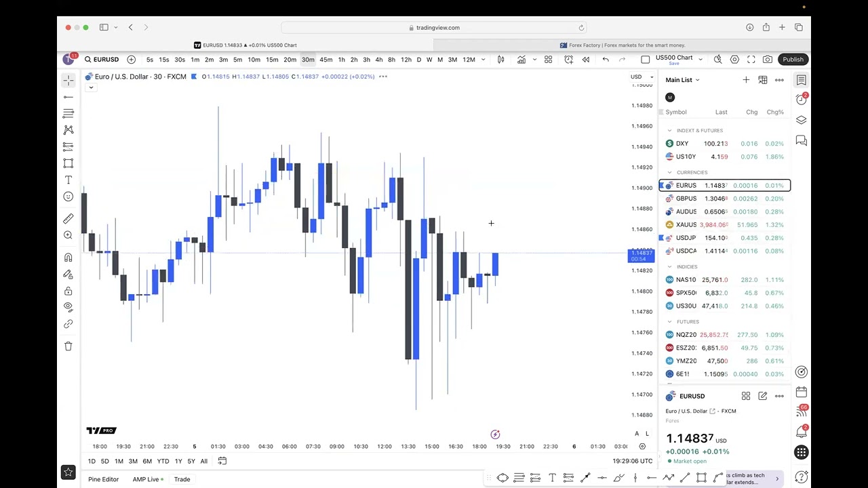Toggle hide all drawings eye icon

pos(68,307)
